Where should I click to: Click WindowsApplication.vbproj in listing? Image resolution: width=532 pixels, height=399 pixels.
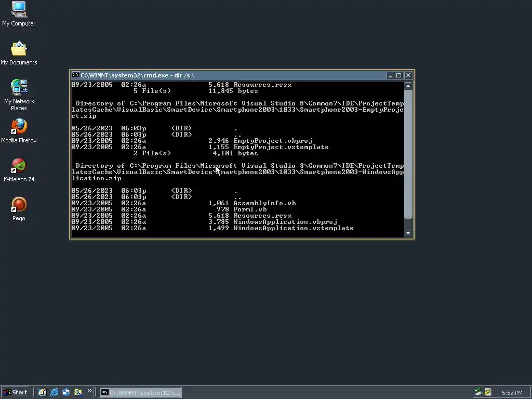click(285, 222)
